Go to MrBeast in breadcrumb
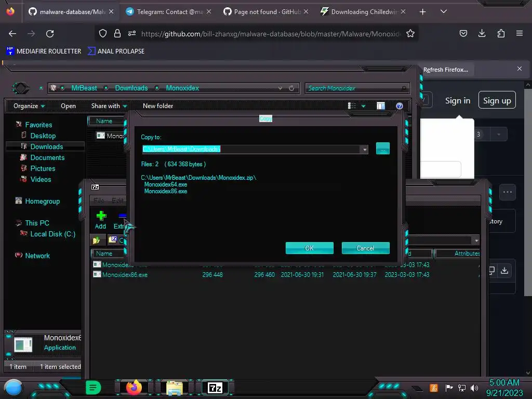 [84, 88]
